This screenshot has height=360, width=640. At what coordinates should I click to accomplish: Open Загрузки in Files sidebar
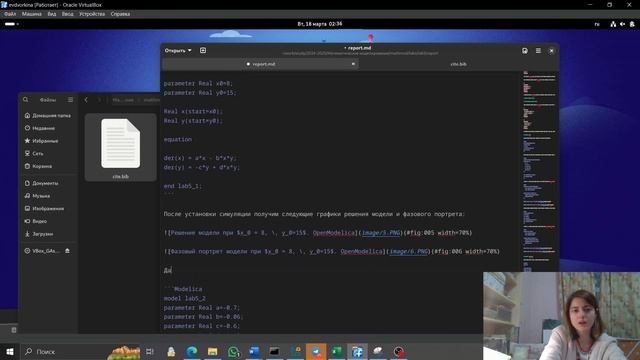pos(39,234)
